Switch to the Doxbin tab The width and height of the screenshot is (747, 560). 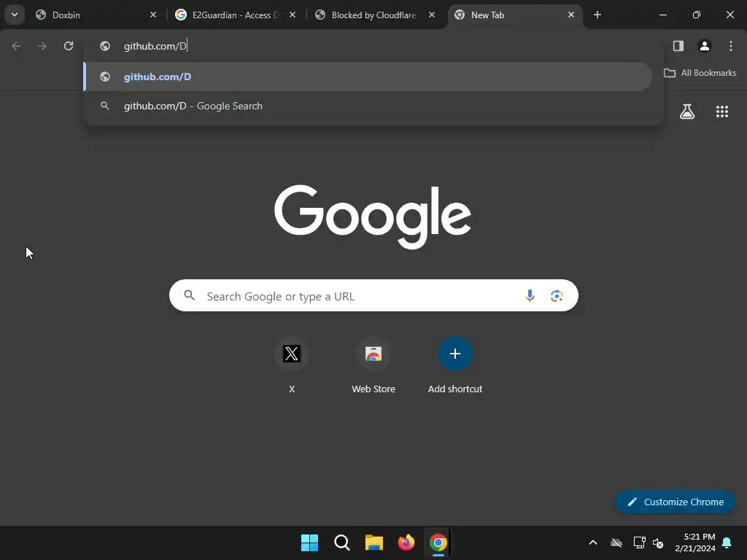coord(97,15)
